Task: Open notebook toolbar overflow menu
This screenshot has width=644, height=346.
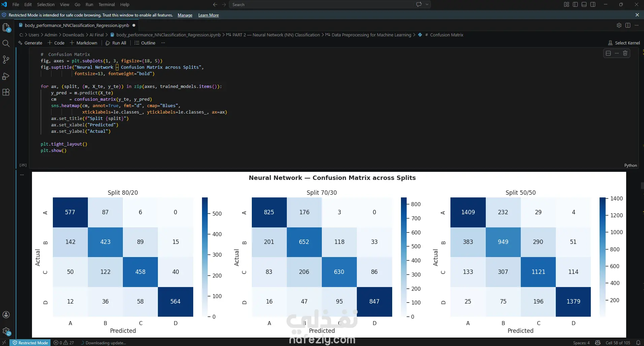Action: pyautogui.click(x=163, y=43)
